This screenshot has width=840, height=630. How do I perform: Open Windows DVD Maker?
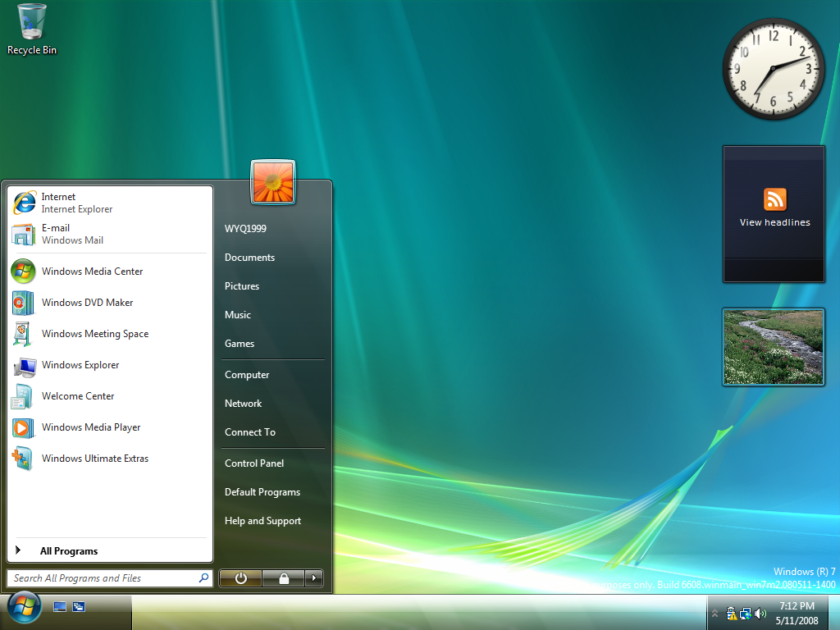(110, 302)
